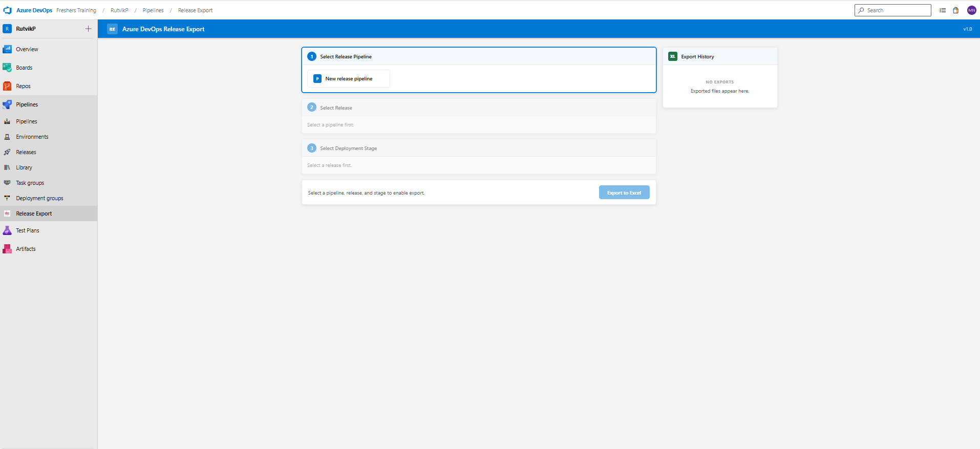Click the 'Select a pipeline first.' text

[x=330, y=125]
